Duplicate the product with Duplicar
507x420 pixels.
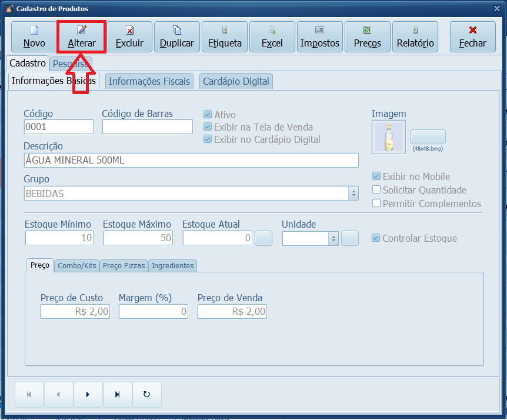tap(177, 37)
